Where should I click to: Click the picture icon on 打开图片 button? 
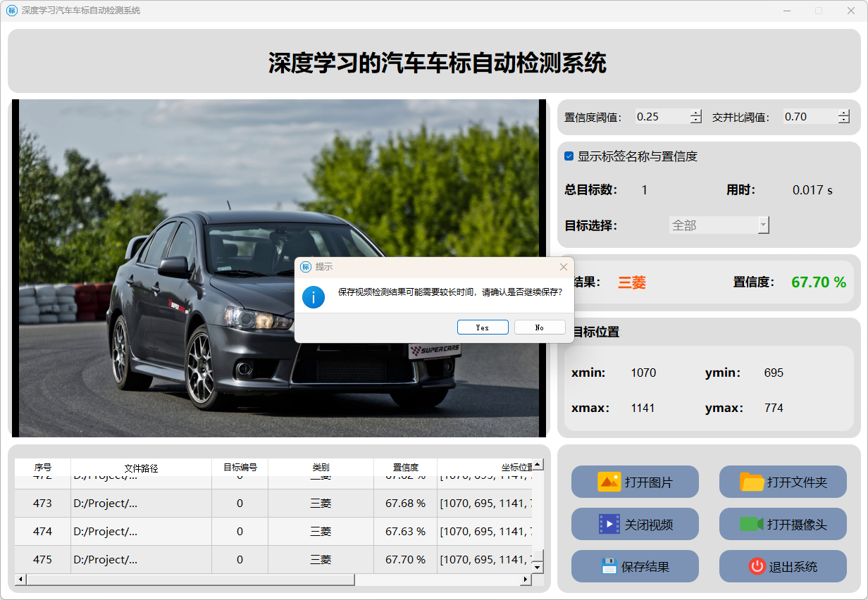(x=609, y=482)
